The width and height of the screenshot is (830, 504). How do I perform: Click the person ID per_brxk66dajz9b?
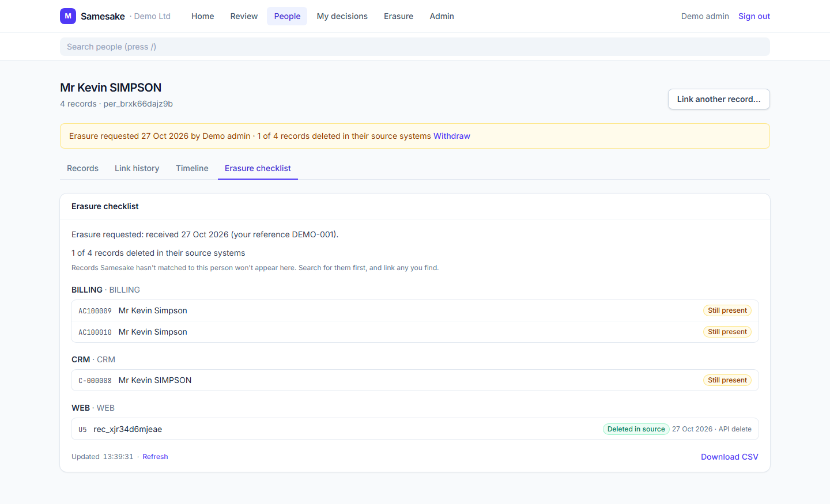(138, 104)
